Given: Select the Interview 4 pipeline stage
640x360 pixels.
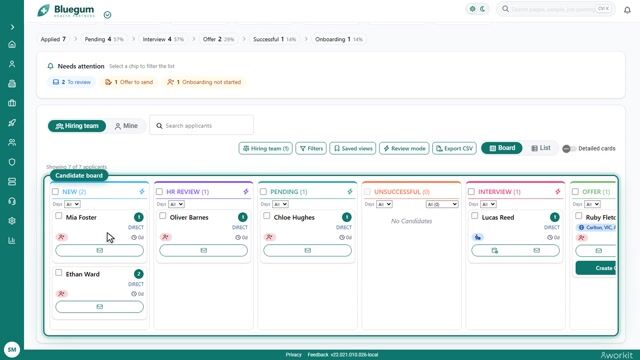Looking at the screenshot, I should [163, 39].
